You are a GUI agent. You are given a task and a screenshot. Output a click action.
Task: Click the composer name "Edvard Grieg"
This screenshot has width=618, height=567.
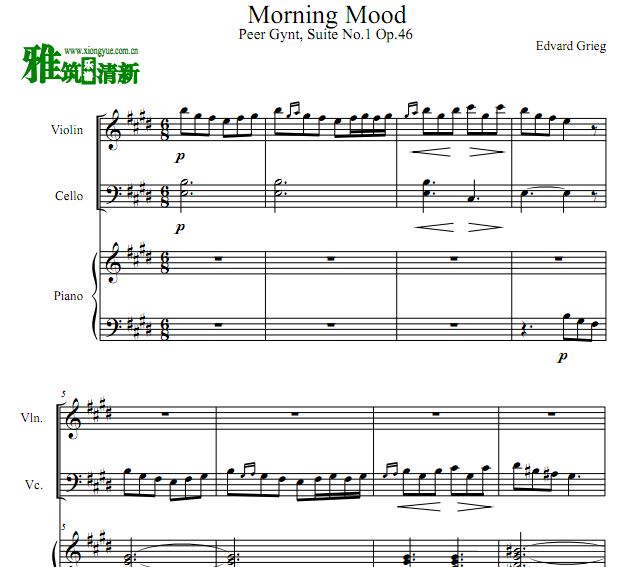pyautogui.click(x=570, y=46)
